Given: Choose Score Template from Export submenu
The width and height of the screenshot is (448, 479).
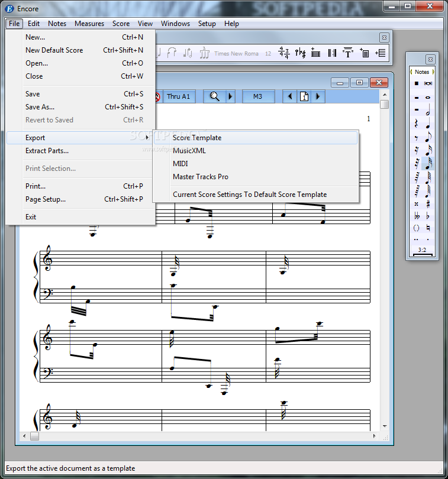Looking at the screenshot, I should (256, 137).
